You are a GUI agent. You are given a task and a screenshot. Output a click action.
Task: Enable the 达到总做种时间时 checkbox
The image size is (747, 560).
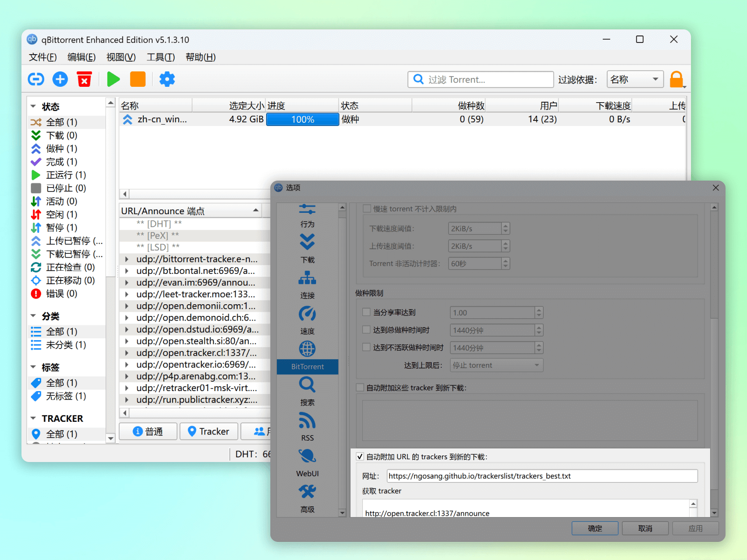click(366, 330)
